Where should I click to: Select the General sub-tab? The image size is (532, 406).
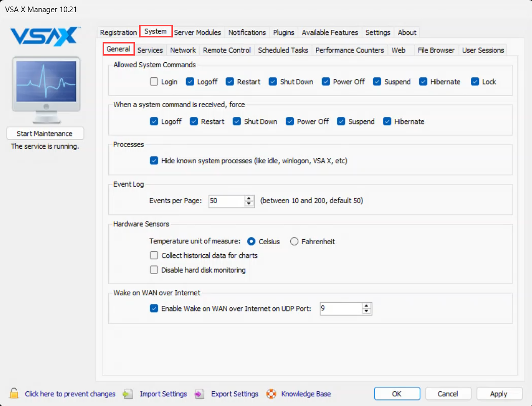[x=118, y=49]
